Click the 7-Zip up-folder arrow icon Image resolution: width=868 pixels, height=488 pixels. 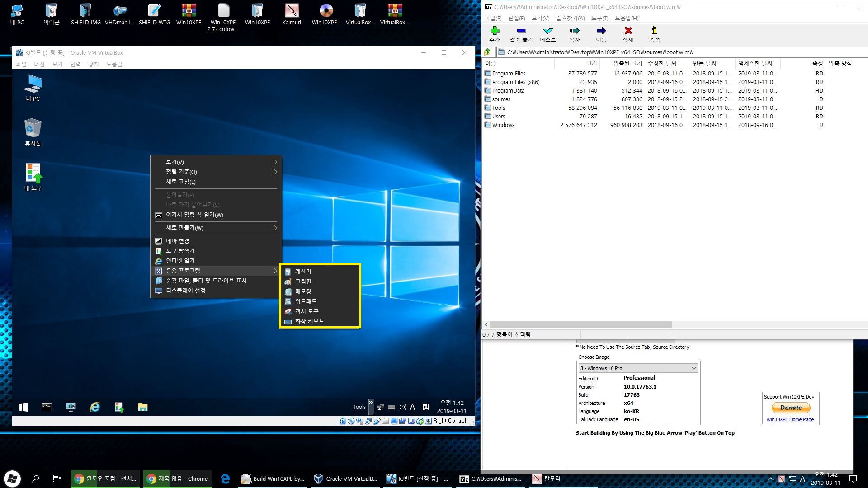pyautogui.click(x=487, y=52)
